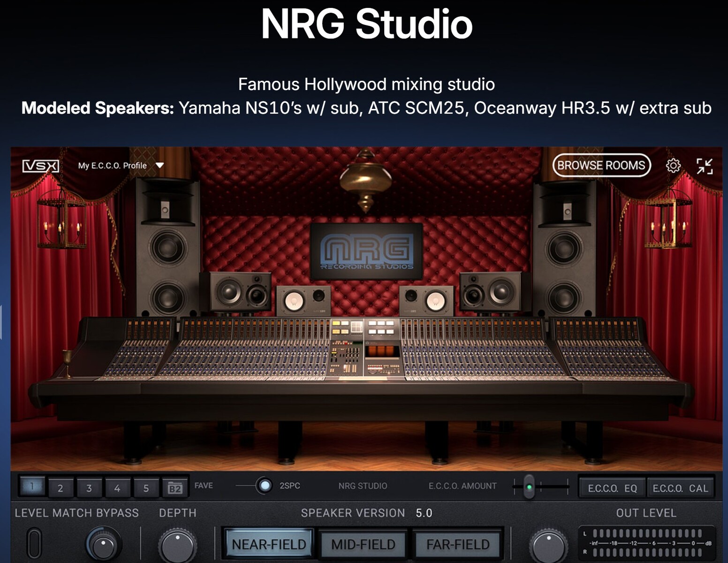This screenshot has width=728, height=563.
Task: Open the My E.C.C.O. Profile dropdown
Action: pos(113,166)
